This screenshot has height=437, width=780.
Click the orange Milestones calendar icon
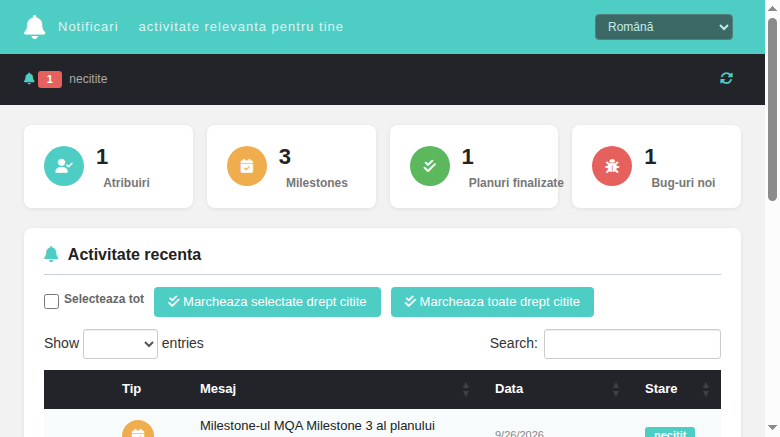coord(247,166)
